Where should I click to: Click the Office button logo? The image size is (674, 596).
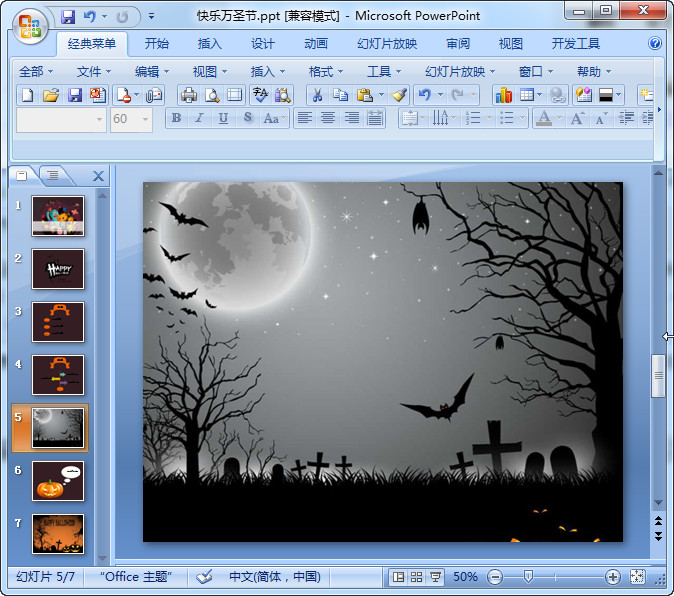[30, 26]
